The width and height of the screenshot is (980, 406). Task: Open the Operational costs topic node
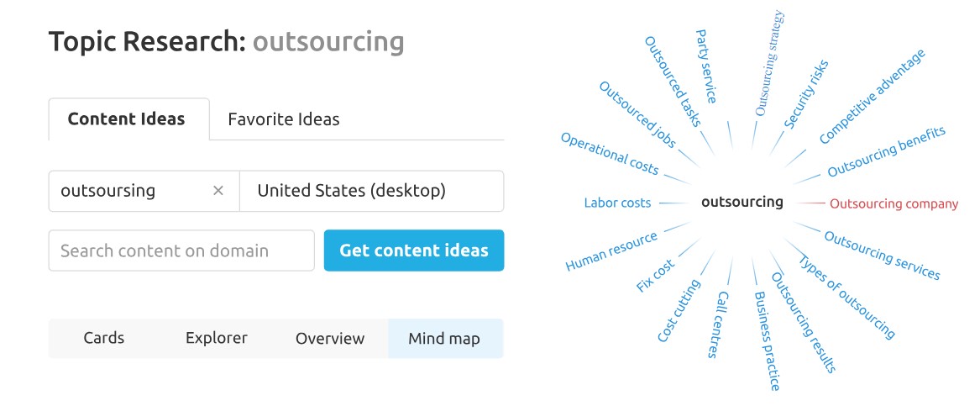(x=610, y=153)
